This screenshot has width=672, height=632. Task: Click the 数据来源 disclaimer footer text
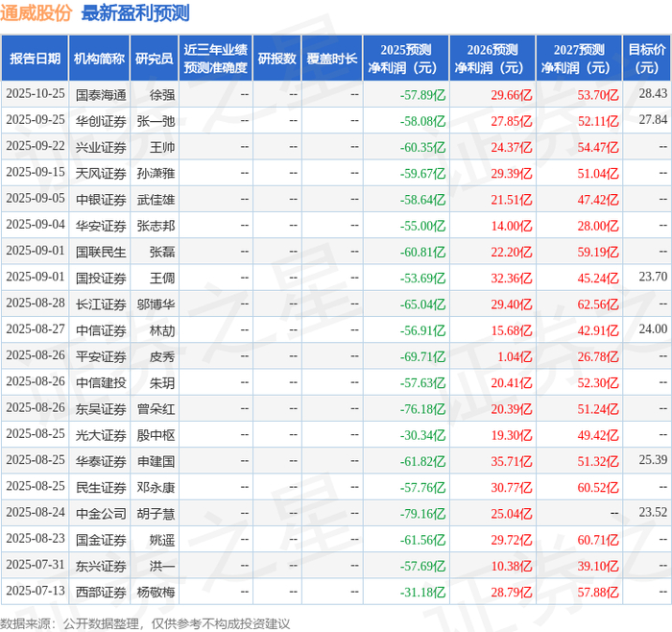pyautogui.click(x=145, y=623)
